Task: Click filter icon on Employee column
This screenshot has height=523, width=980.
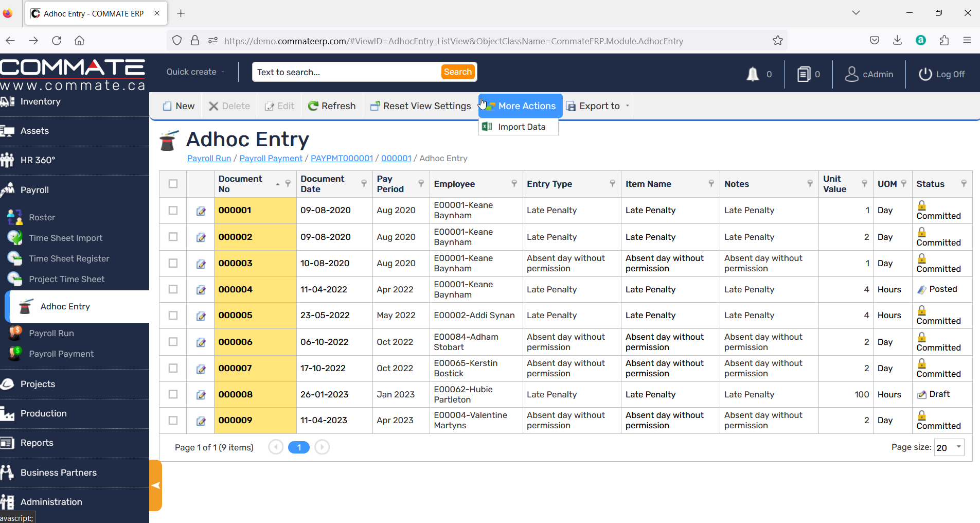Action: tap(514, 183)
